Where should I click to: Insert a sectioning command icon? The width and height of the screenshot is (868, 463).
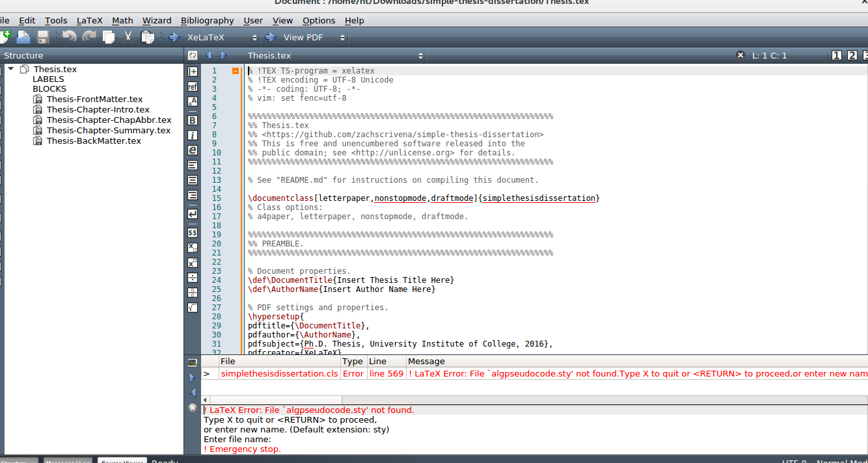coord(193,72)
